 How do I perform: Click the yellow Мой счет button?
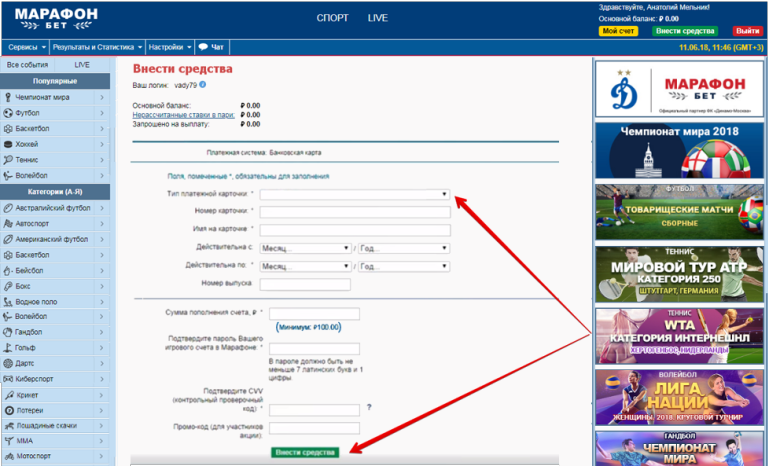pos(618,31)
